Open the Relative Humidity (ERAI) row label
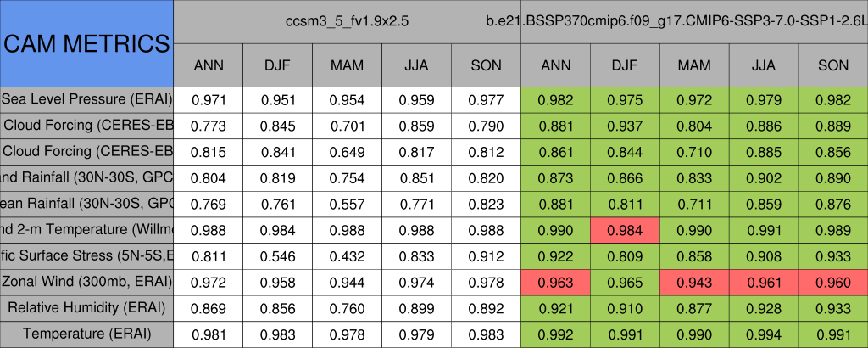This screenshot has height=348, width=868. [x=86, y=307]
